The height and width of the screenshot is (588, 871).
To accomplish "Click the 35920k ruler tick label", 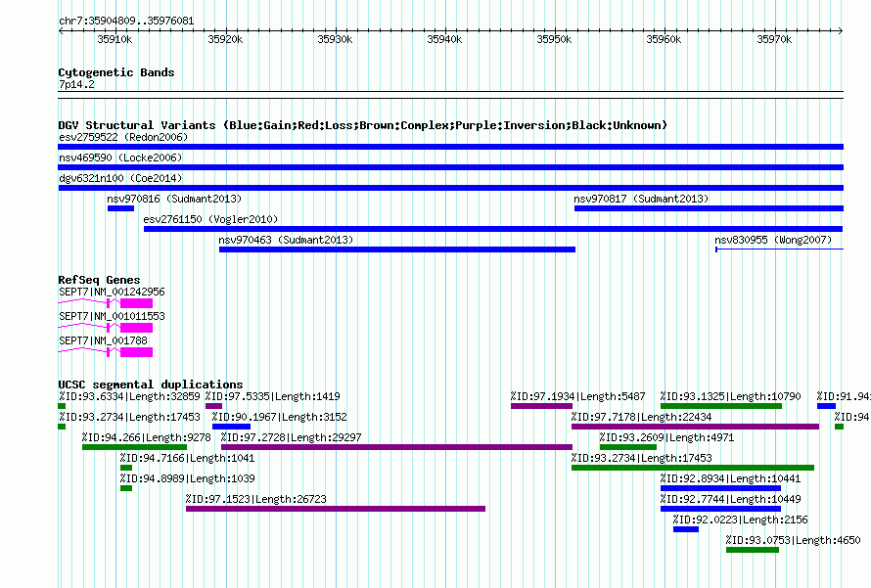I will (x=225, y=39).
